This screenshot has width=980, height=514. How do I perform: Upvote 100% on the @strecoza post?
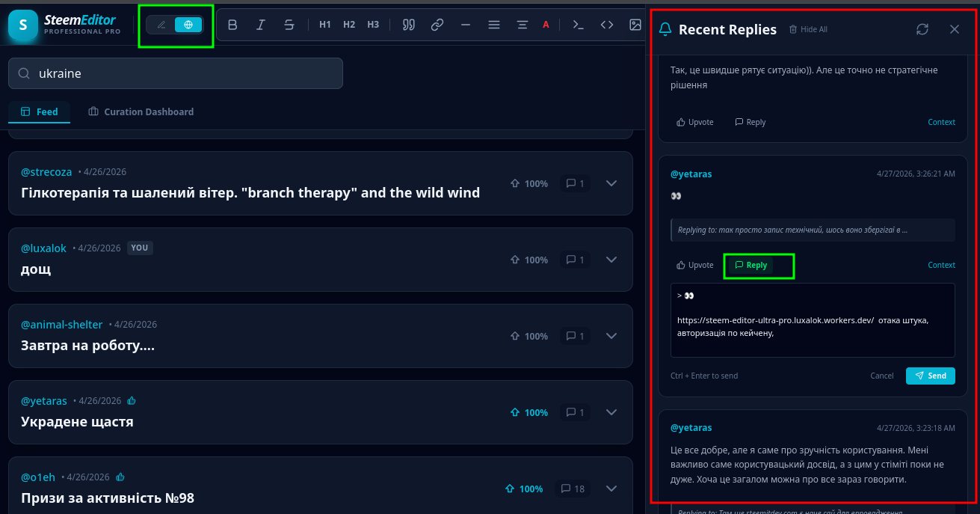coord(528,183)
